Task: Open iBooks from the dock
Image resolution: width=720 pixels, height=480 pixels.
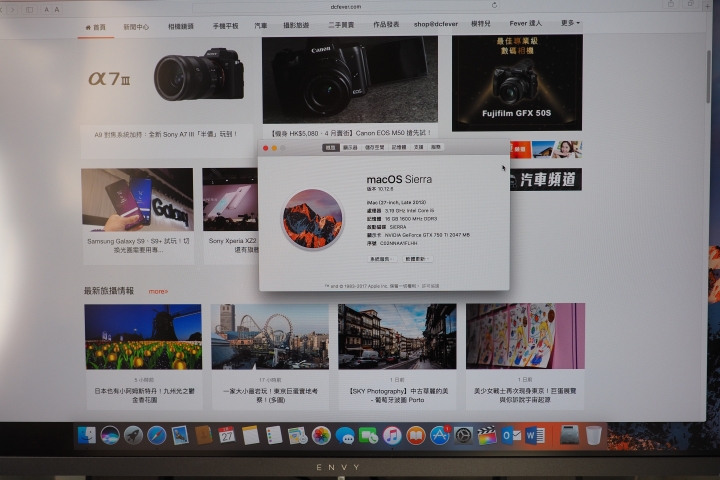Action: click(416, 435)
